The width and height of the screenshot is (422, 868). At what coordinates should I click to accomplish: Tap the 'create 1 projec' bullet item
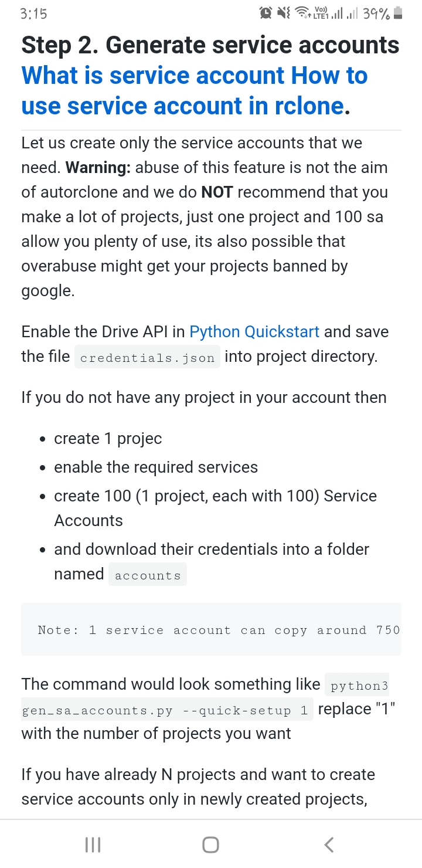108,439
